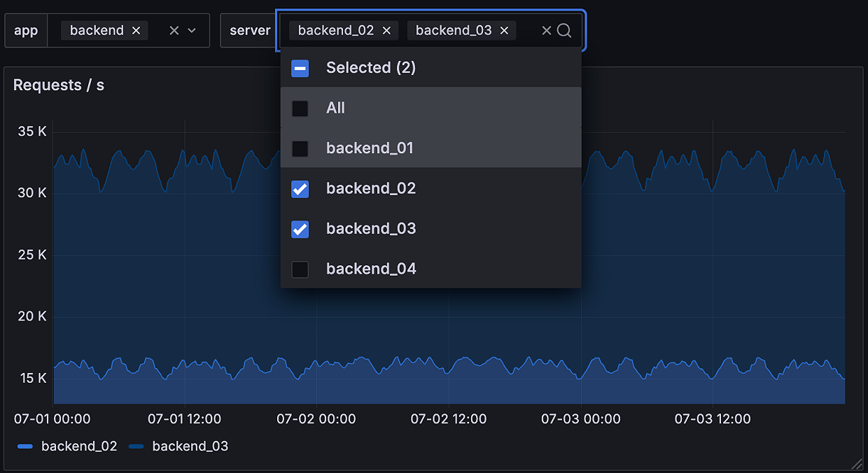Select backend_04 from the options list
The width and height of the screenshot is (868, 473).
371,269
